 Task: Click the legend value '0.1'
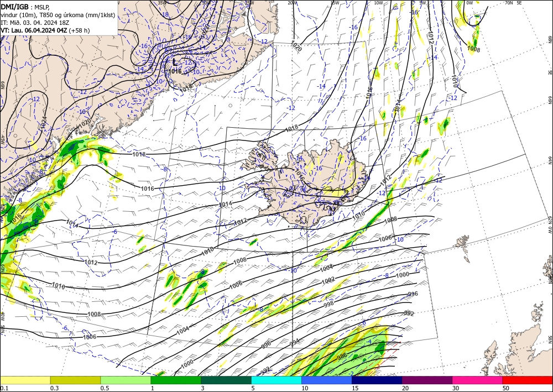coord(3,388)
